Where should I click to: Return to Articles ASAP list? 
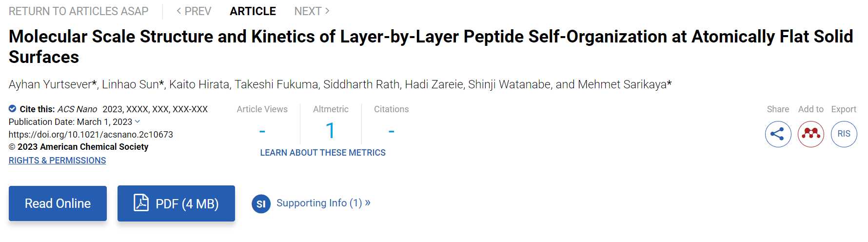pos(79,11)
